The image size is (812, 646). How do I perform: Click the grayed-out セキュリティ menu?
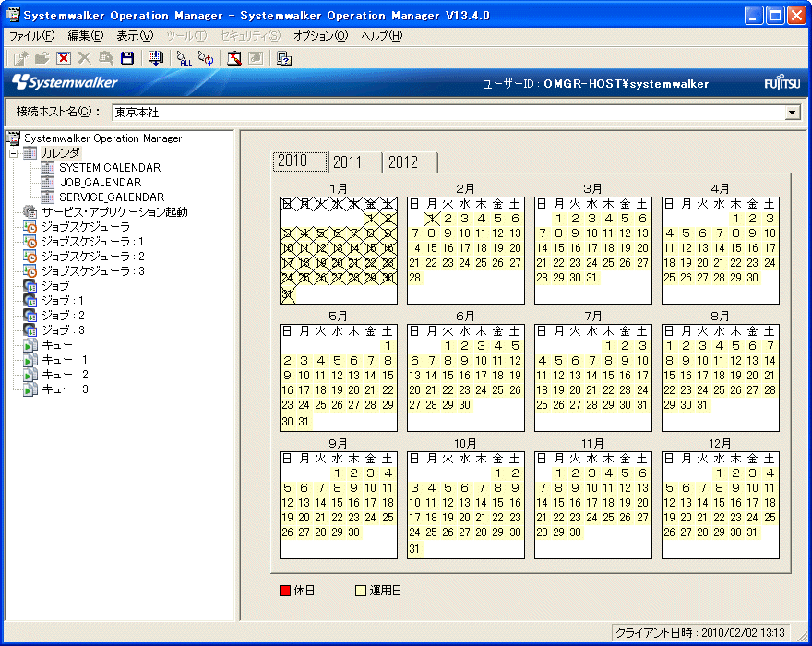point(250,36)
